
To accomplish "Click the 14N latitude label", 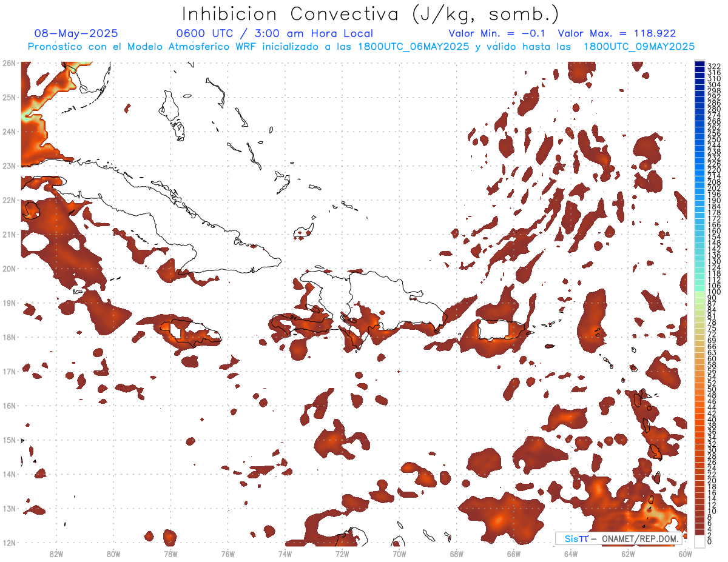I will pos(9,474).
